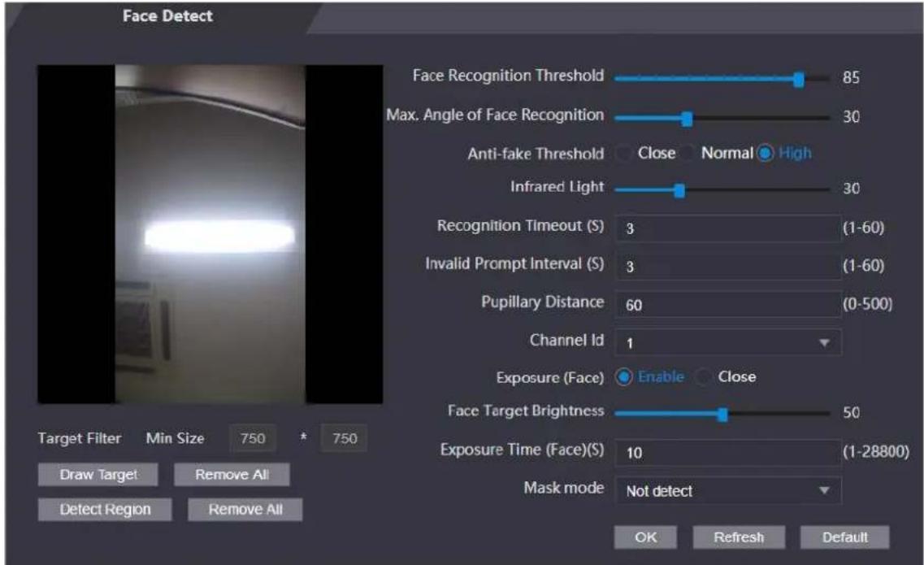Select Enable for Exposure (Face)

point(623,377)
